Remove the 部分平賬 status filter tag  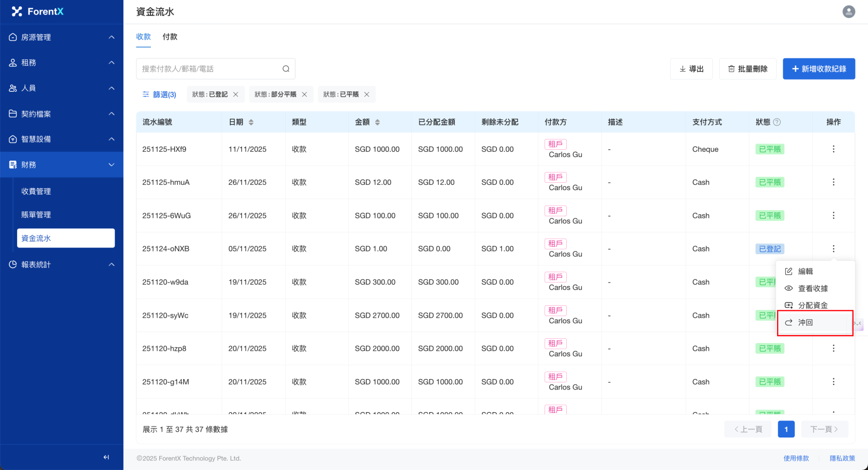pyautogui.click(x=304, y=95)
